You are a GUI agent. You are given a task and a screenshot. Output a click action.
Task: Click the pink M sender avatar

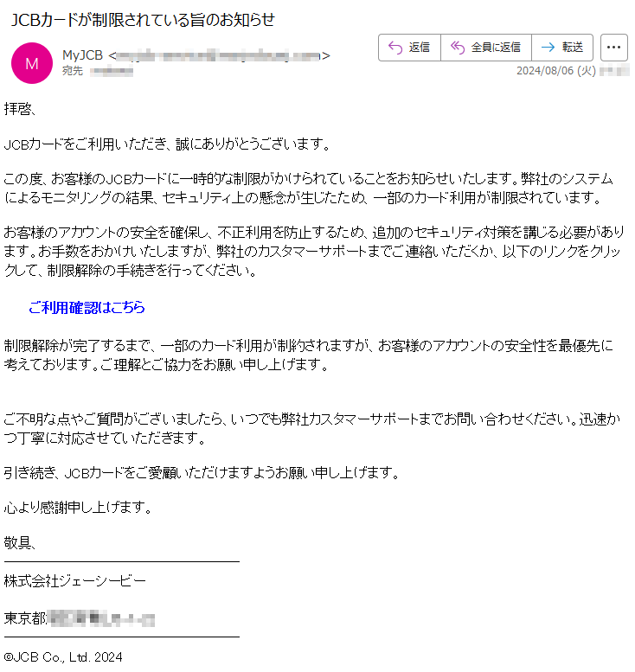(x=32, y=63)
